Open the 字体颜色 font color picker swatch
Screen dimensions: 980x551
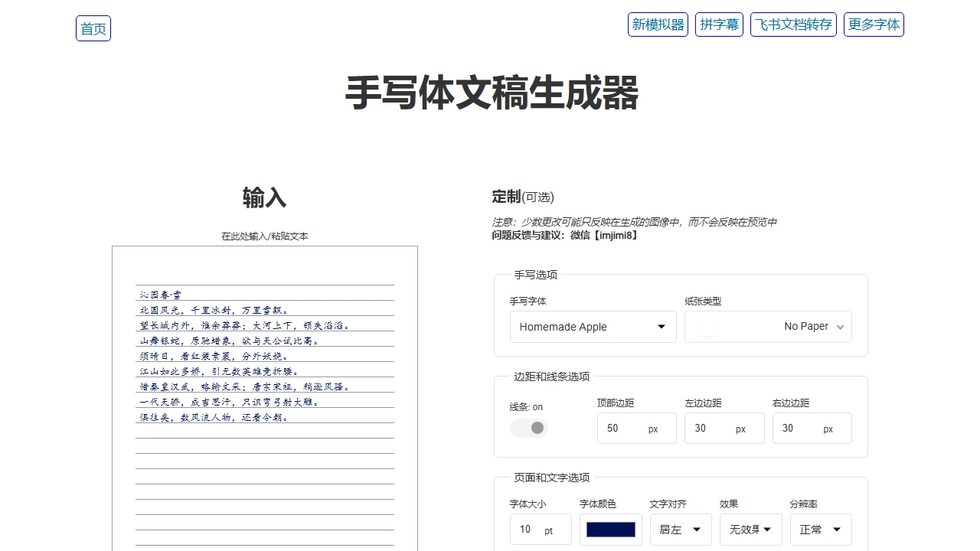610,529
